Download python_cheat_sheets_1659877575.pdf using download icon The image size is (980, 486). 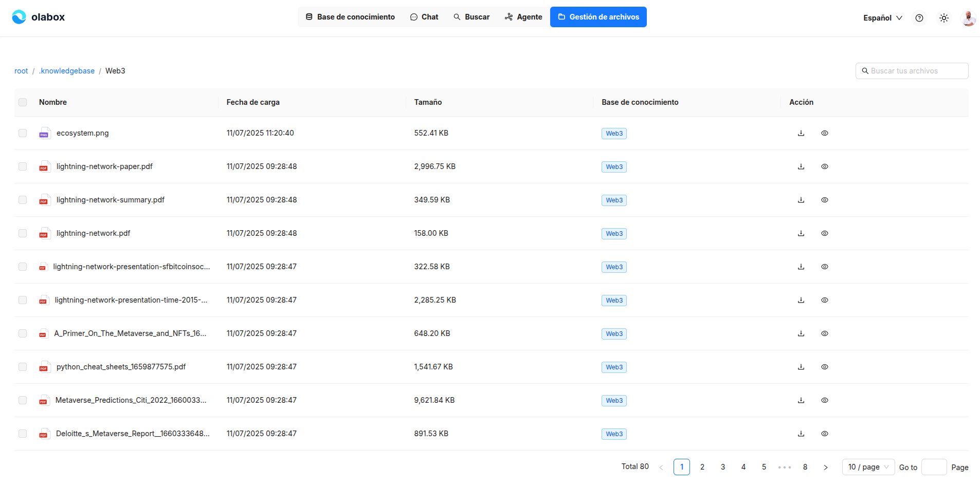click(x=801, y=366)
